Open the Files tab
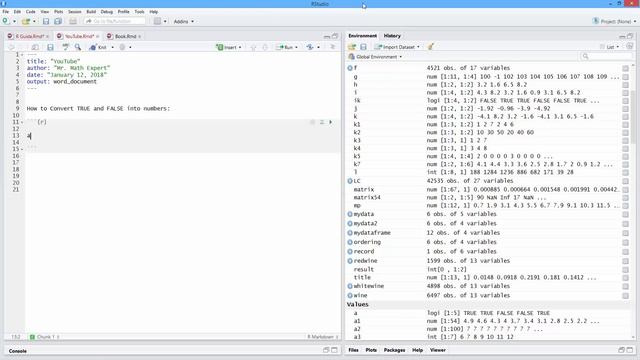This screenshot has width=640, height=360. (353, 350)
